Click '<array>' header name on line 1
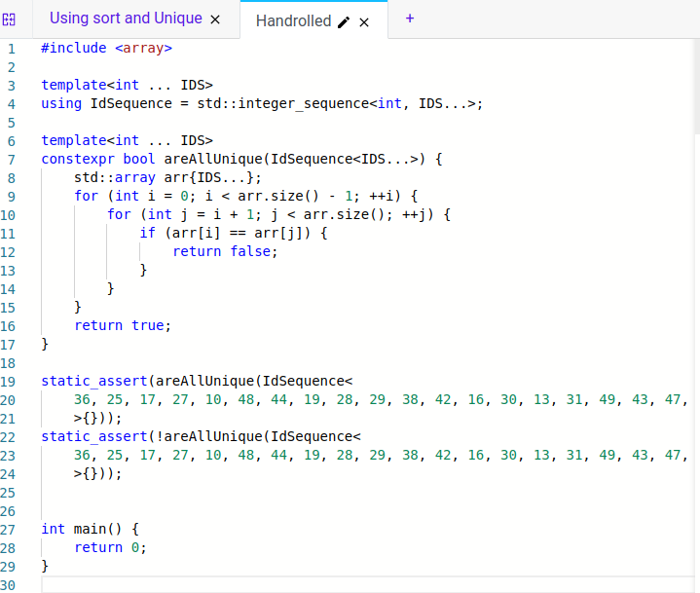Screen dimensions: 700x593 point(143,48)
